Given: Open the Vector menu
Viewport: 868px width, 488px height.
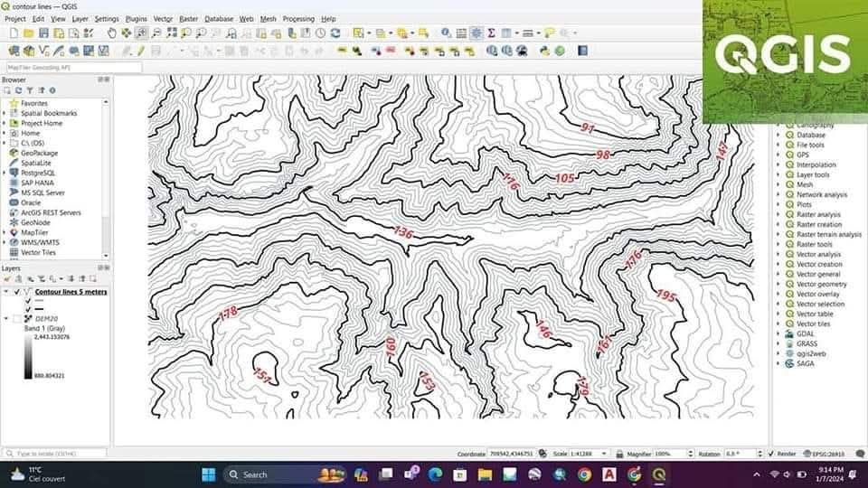Looking at the screenshot, I should pyautogui.click(x=163, y=19).
